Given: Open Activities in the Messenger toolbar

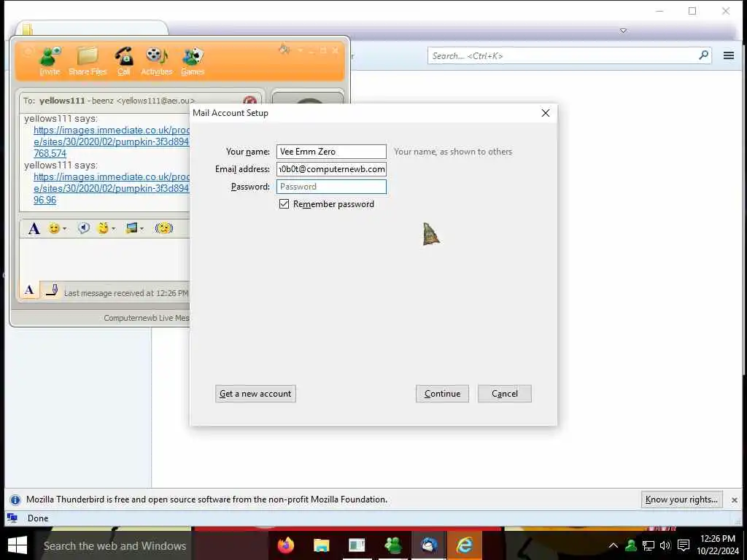Looking at the screenshot, I should 157,61.
